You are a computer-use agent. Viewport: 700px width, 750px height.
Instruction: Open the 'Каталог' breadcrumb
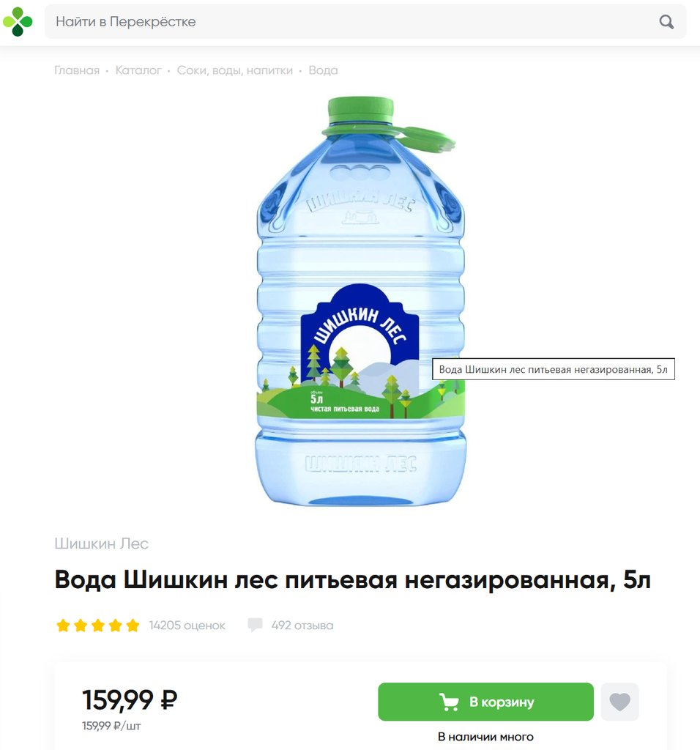pyautogui.click(x=138, y=70)
